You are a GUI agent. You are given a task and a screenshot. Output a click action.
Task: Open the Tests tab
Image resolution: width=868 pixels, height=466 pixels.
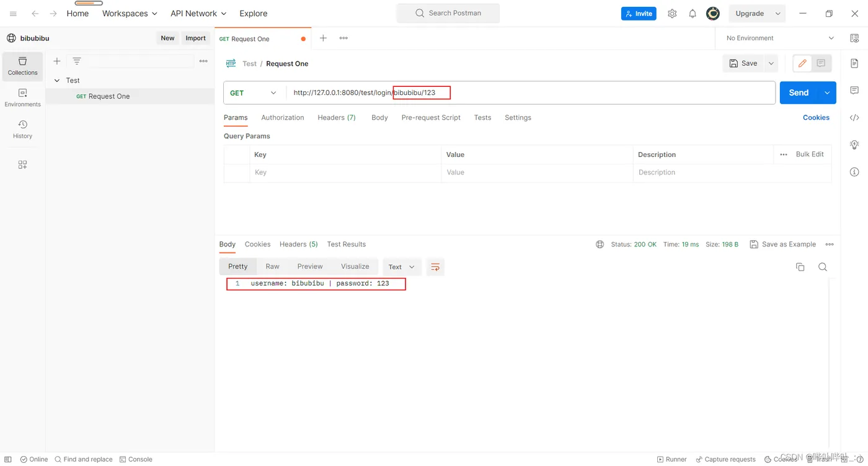coord(482,118)
